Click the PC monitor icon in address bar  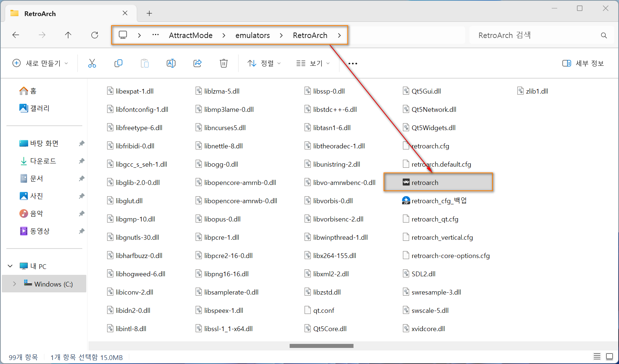[x=123, y=35]
